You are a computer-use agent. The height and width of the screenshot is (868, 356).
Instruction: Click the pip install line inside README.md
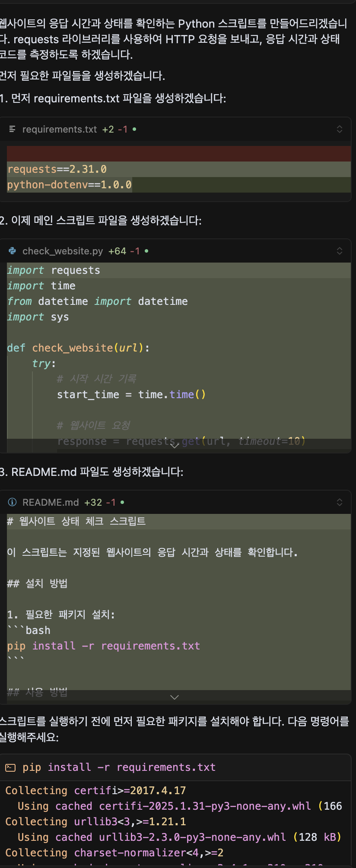pos(104,646)
